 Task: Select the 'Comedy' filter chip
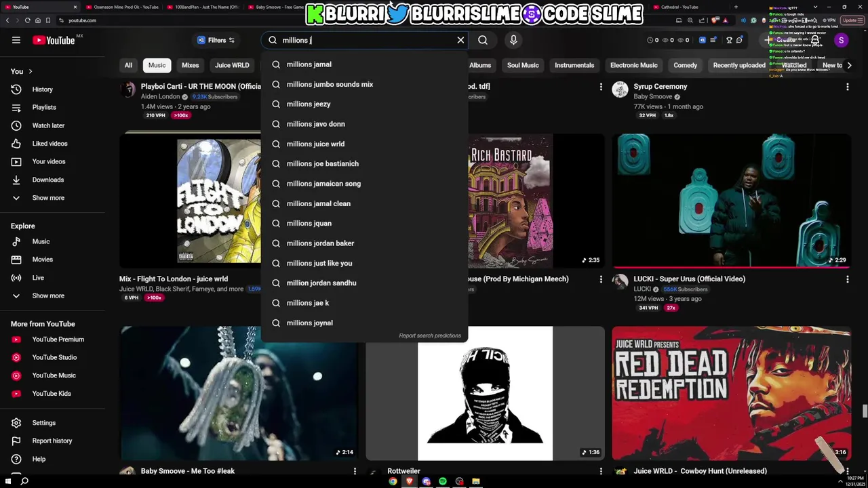[685, 65]
